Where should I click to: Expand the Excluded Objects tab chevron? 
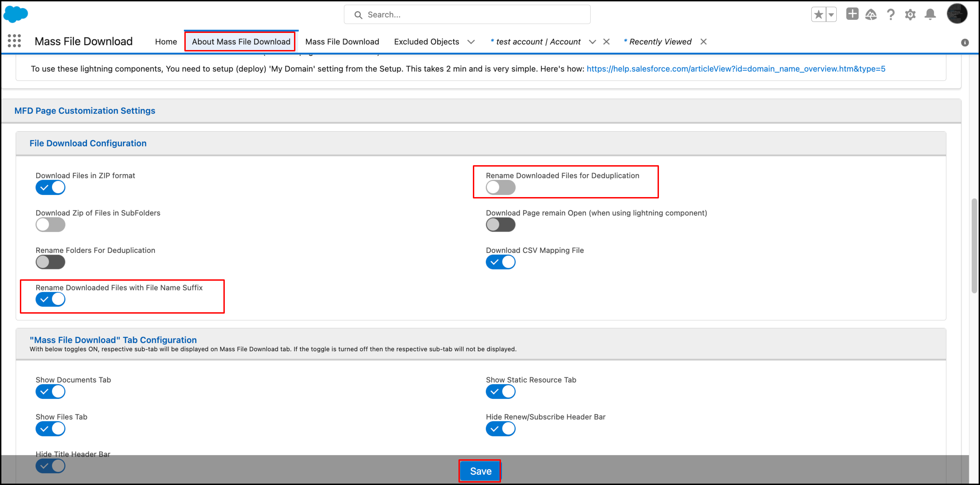(x=471, y=42)
